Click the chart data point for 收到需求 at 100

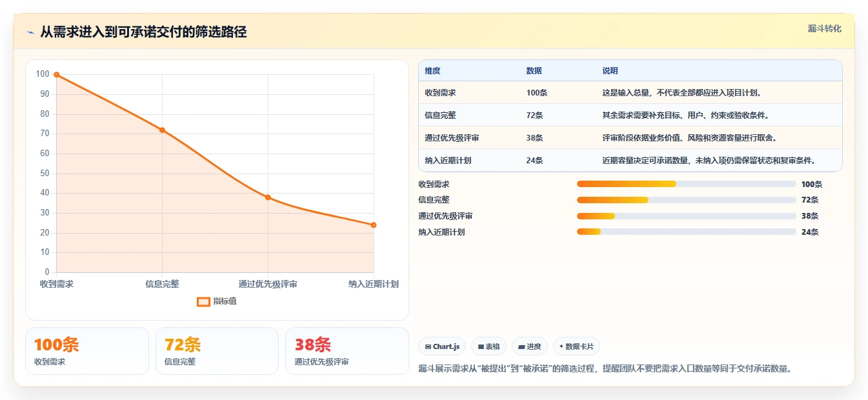click(x=57, y=75)
